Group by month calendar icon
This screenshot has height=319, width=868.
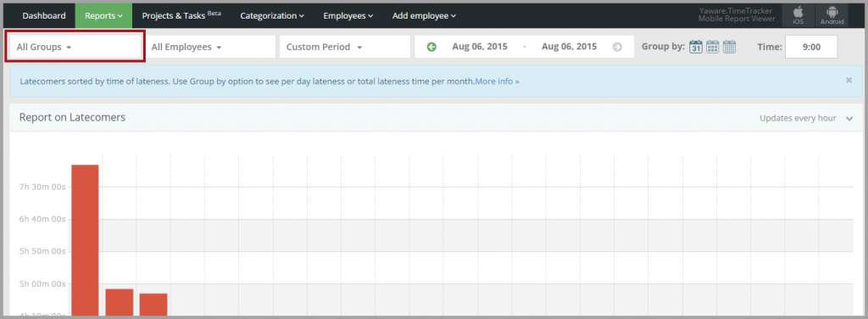(730, 47)
